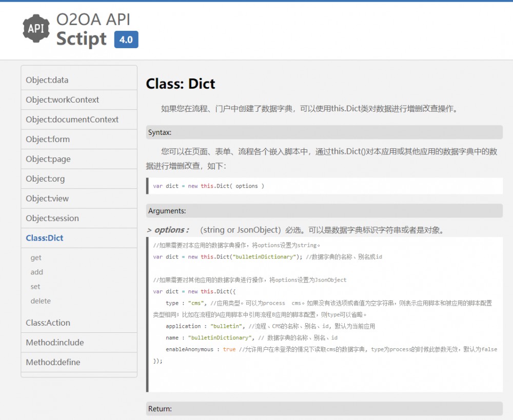Click the Syntax section header

[x=160, y=132]
